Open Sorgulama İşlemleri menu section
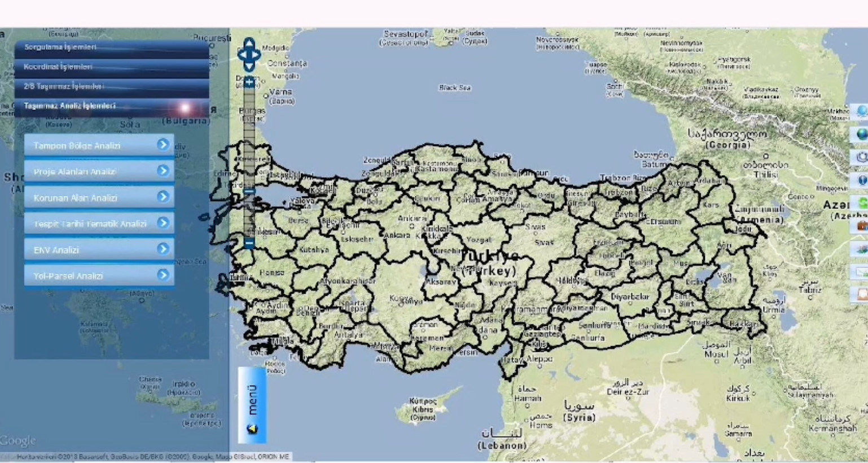Image resolution: width=868 pixels, height=463 pixels. (112, 48)
